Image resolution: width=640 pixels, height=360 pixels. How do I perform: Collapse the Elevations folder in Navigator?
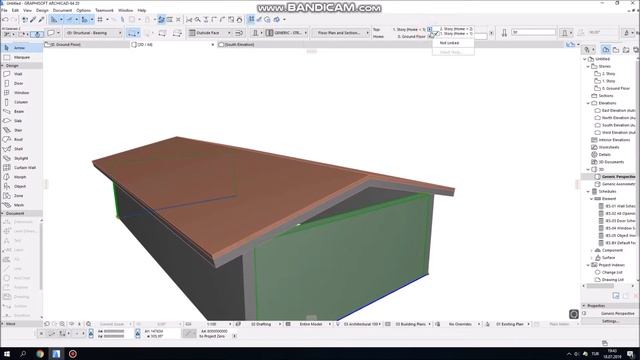(x=588, y=103)
